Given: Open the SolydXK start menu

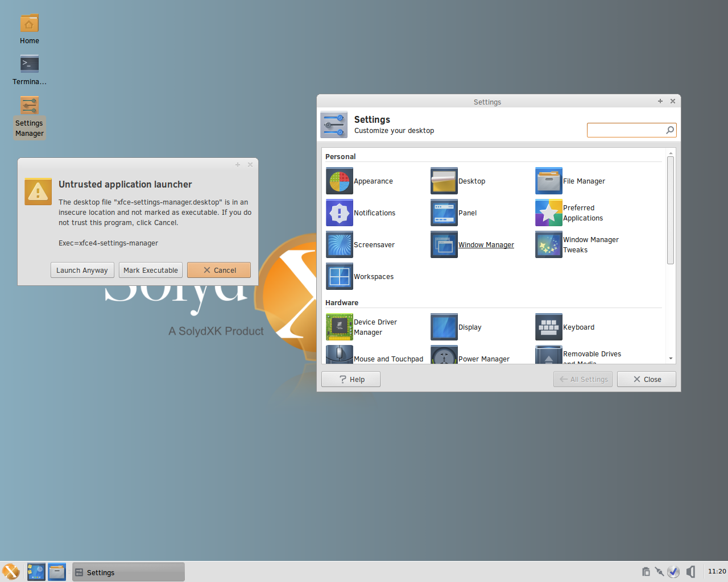Looking at the screenshot, I should (11, 572).
